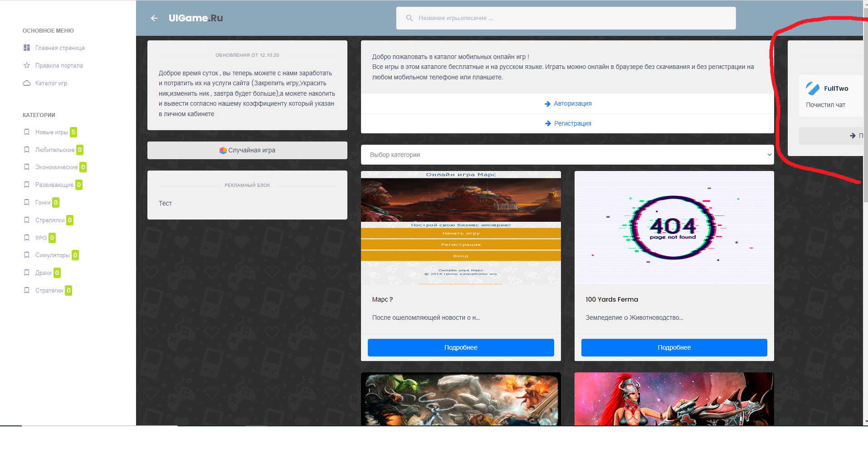Select the RPG category
Viewport: 868px width, 459px height.
coord(41,238)
